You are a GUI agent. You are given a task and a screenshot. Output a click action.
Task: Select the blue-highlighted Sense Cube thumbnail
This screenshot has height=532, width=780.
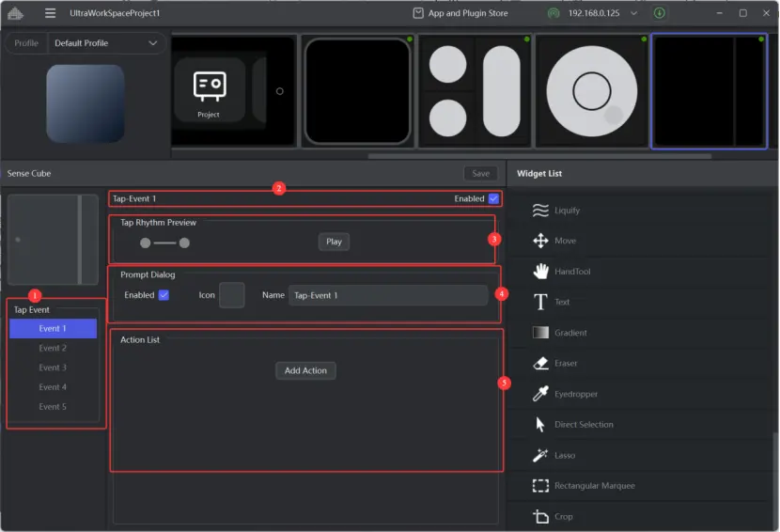[709, 91]
